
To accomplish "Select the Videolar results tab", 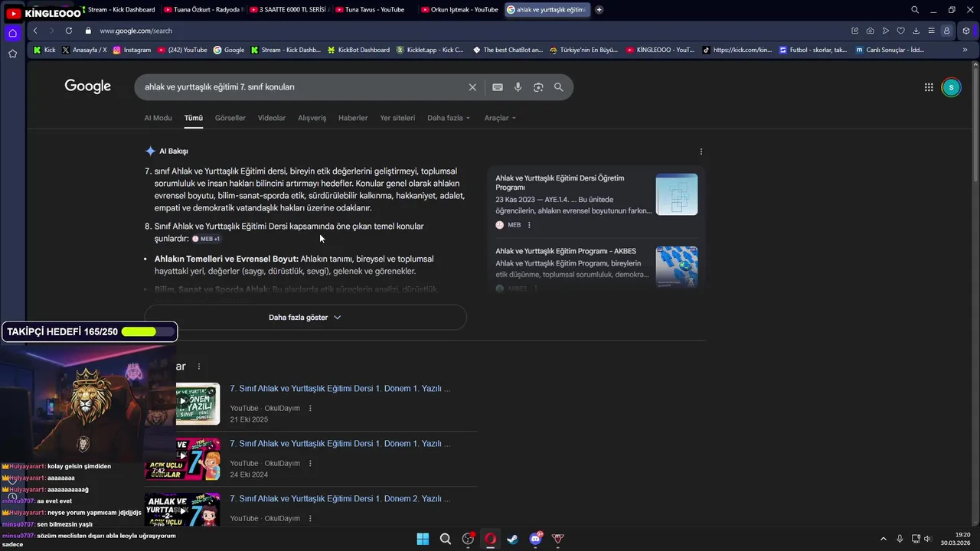I will (x=272, y=118).
